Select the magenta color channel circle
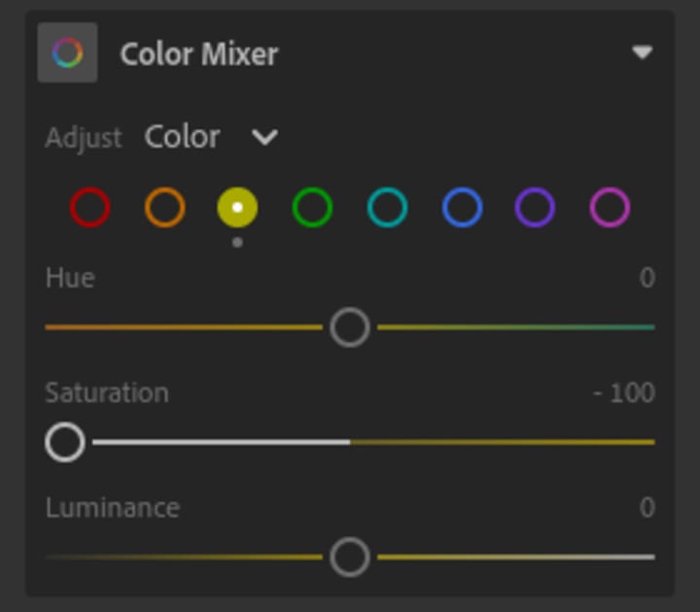Image resolution: width=700 pixels, height=612 pixels. [x=610, y=208]
